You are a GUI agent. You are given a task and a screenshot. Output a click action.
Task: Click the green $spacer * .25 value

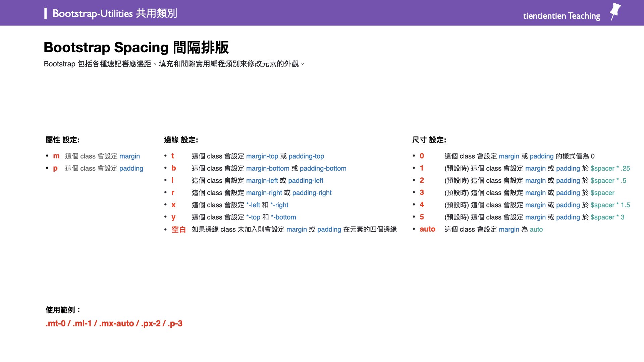tap(610, 168)
